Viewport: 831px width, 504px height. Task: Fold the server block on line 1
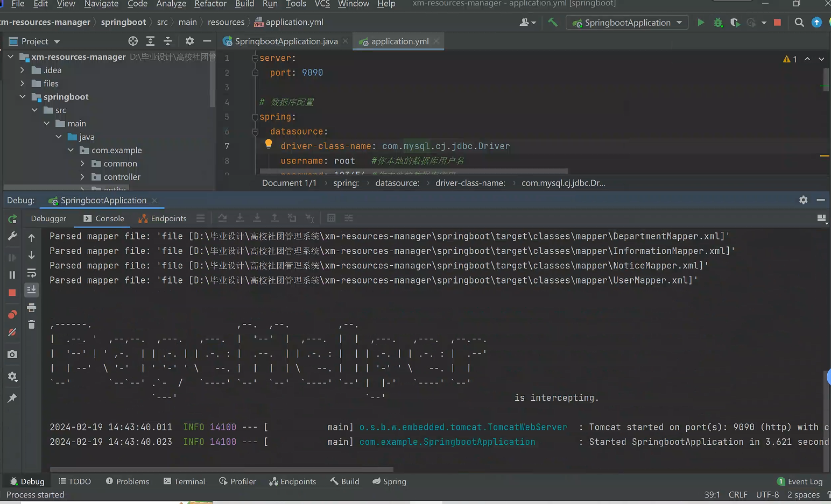click(255, 58)
